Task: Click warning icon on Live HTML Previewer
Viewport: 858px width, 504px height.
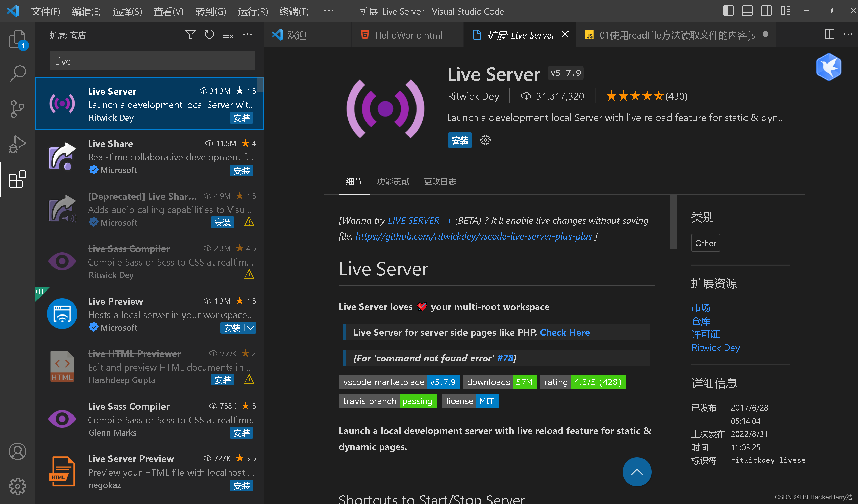Action: 249,379
